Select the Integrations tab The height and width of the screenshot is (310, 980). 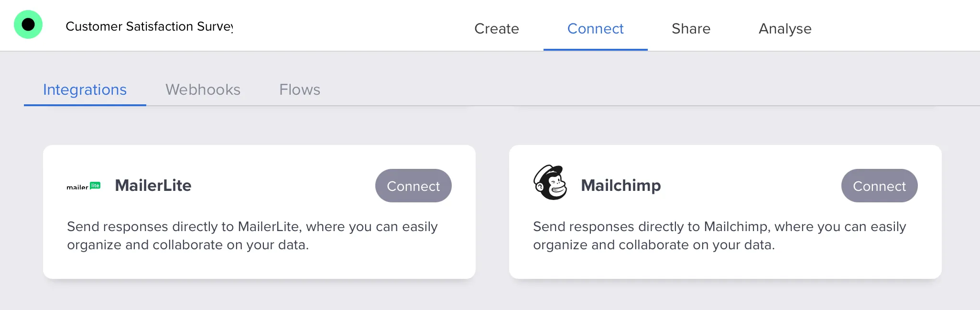pos(85,89)
